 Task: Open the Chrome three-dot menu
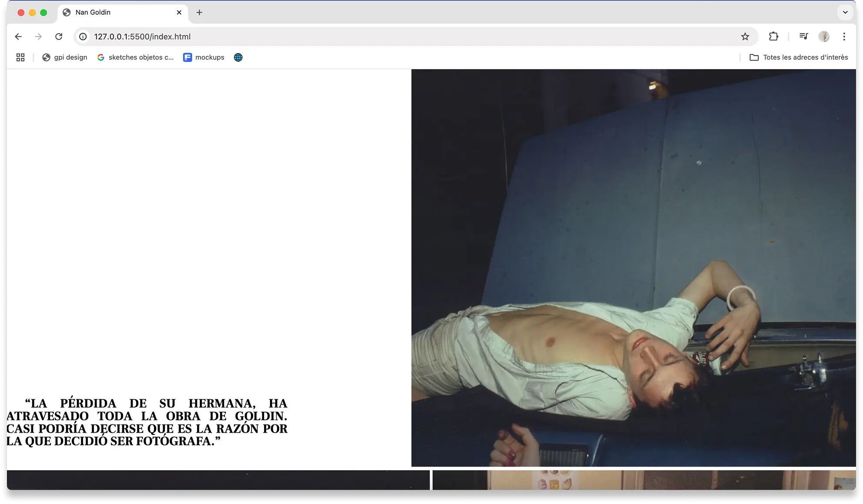844,37
